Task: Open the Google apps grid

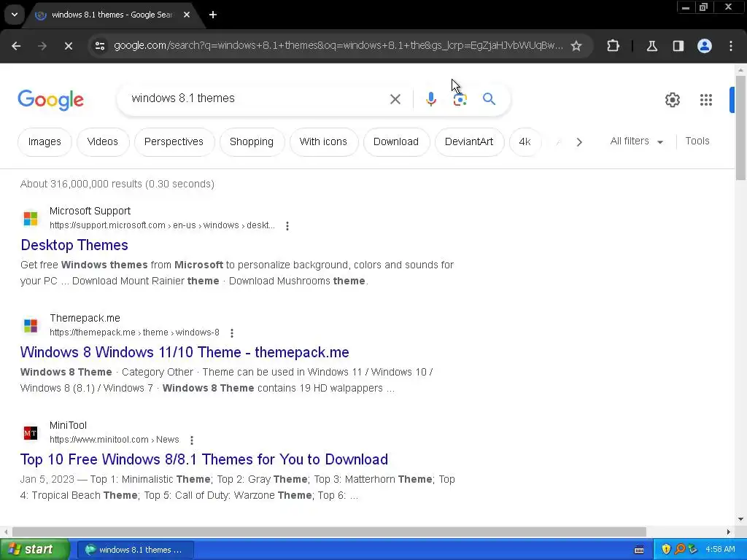Action: pyautogui.click(x=706, y=100)
